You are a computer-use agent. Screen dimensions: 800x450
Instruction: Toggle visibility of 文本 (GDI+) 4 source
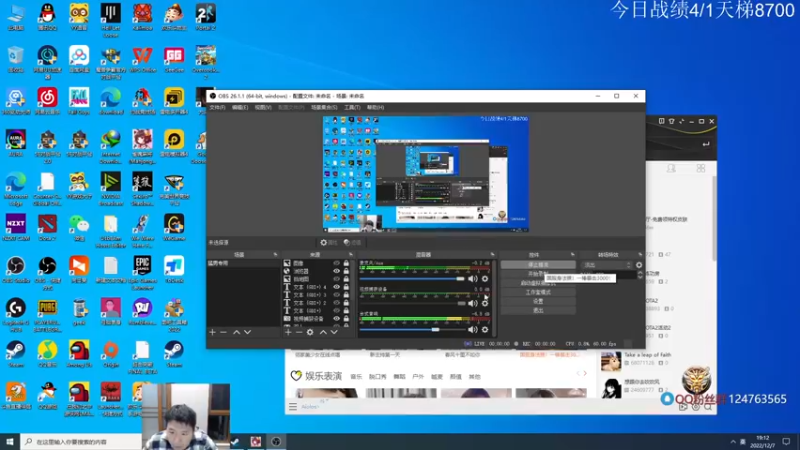point(336,287)
